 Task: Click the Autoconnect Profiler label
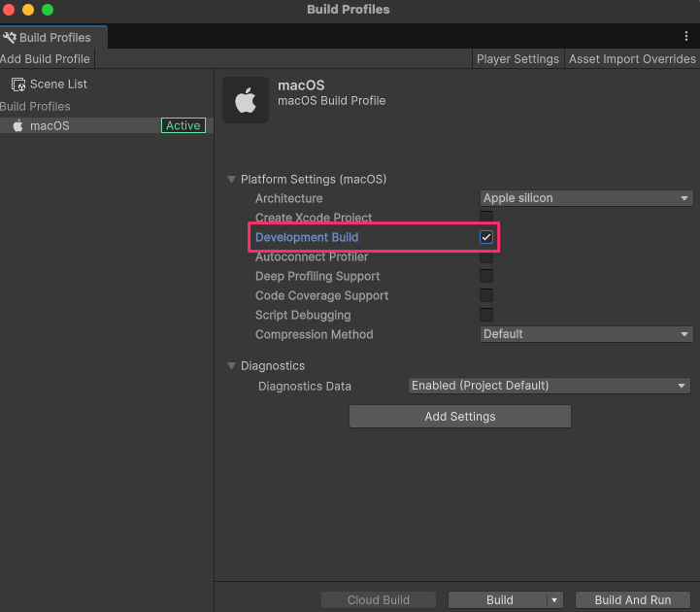pos(312,257)
